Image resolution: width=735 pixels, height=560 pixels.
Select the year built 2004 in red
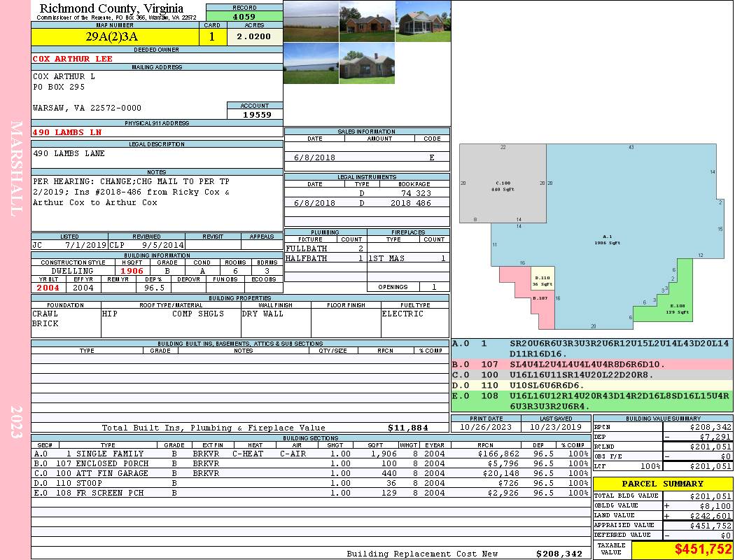click(48, 288)
